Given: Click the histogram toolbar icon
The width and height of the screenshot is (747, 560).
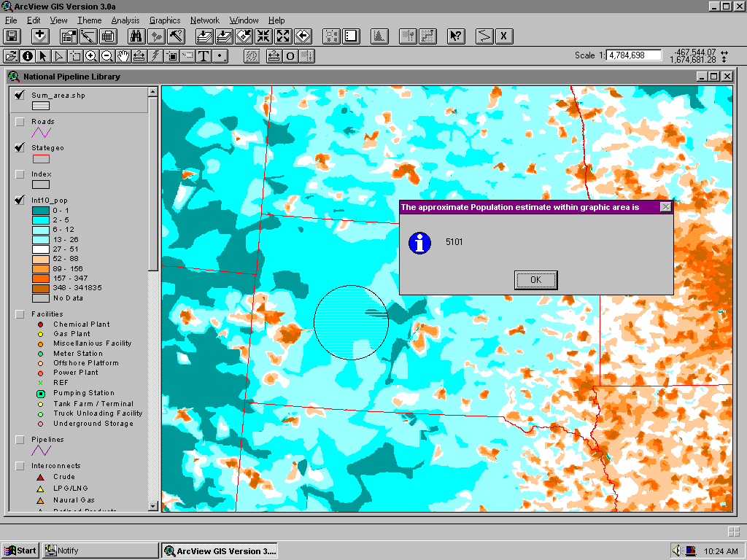Looking at the screenshot, I should [x=379, y=36].
